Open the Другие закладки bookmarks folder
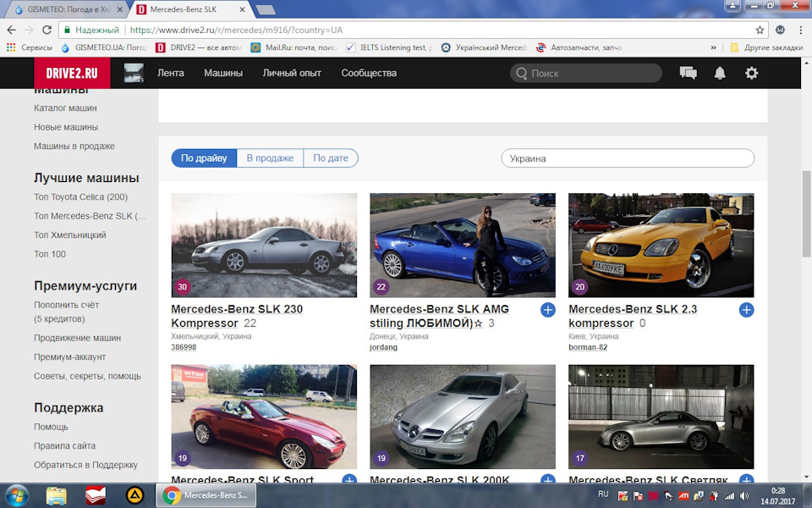 tap(766, 47)
